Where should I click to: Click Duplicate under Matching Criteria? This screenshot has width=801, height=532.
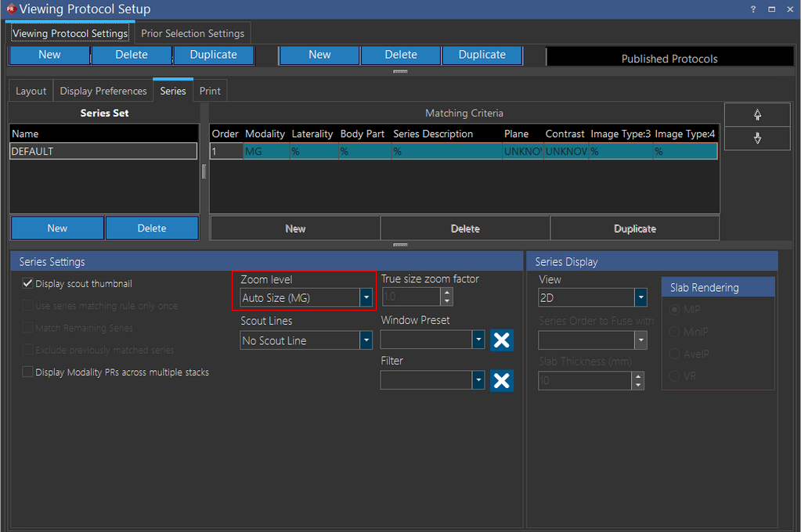(634, 228)
